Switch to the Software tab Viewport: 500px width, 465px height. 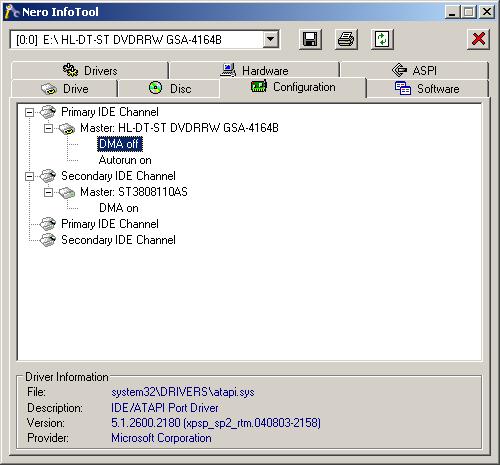click(x=427, y=89)
